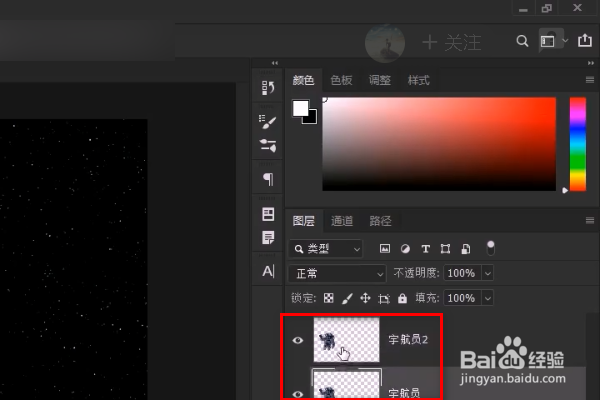Open the Paragraph panel icon
Image resolution: width=600 pixels, height=400 pixels.
tap(268, 179)
